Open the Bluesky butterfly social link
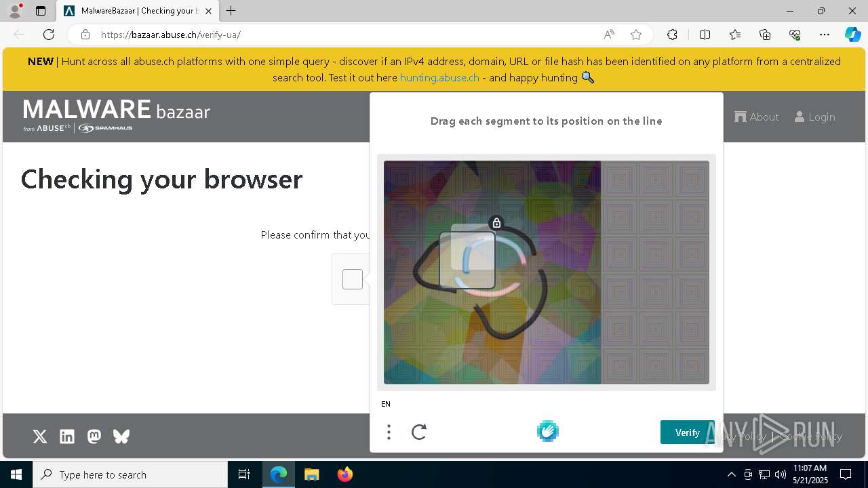Viewport: 868px width, 488px height. pos(121,436)
